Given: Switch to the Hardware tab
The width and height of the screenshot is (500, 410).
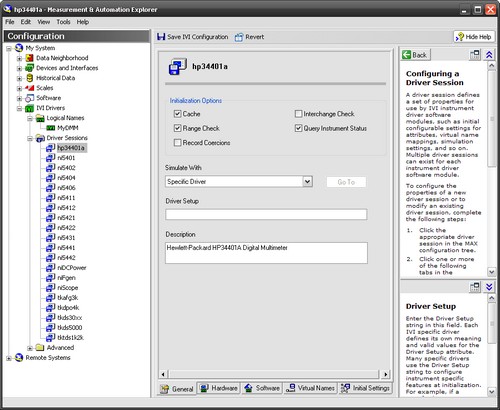Looking at the screenshot, I should pyautogui.click(x=219, y=388).
